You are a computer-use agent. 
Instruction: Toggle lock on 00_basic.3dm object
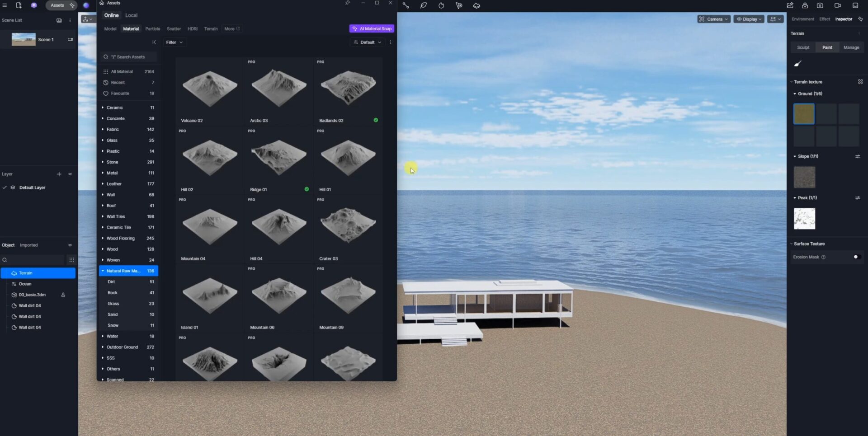(63, 295)
